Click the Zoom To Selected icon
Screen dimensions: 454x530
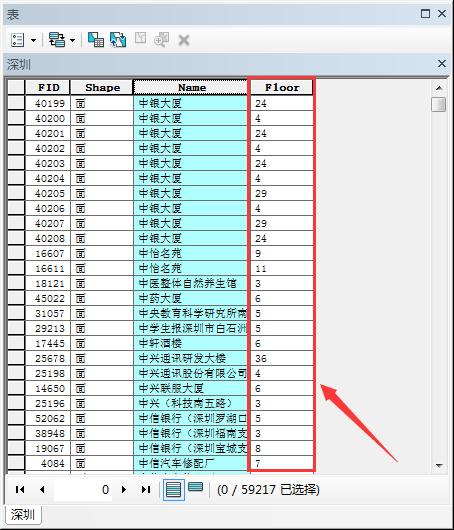pos(162,40)
